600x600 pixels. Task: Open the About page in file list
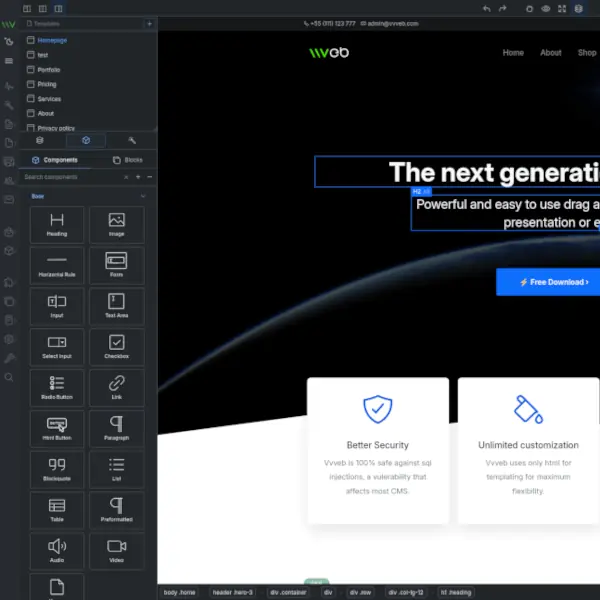[46, 113]
